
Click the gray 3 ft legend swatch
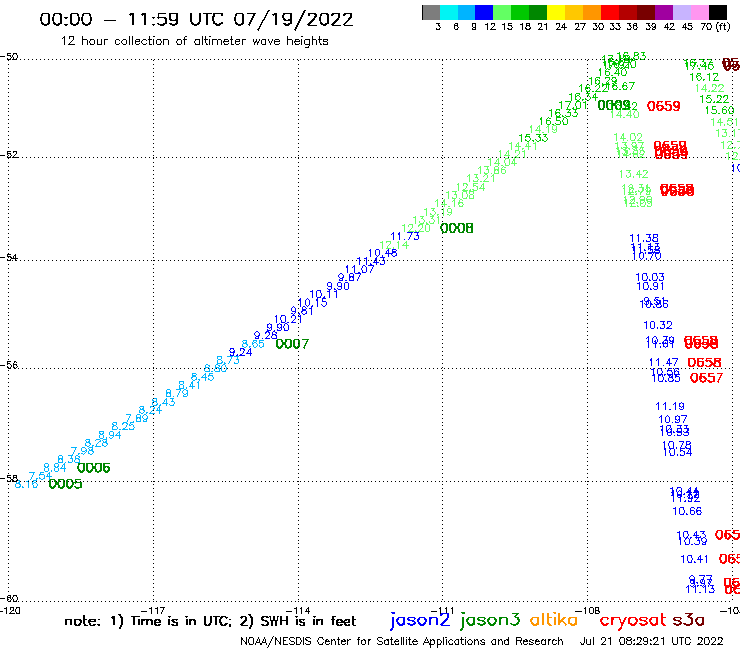pos(431,12)
